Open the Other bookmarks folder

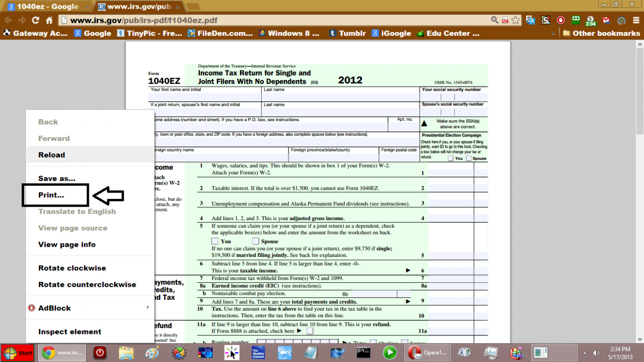click(x=601, y=33)
